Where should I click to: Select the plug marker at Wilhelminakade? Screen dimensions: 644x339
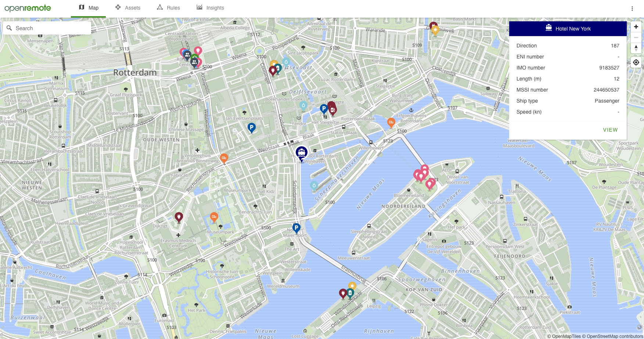coord(343,293)
